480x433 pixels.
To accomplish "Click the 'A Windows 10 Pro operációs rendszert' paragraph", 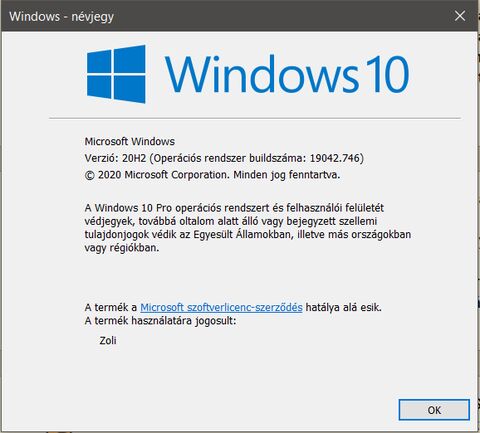I will 248,228.
